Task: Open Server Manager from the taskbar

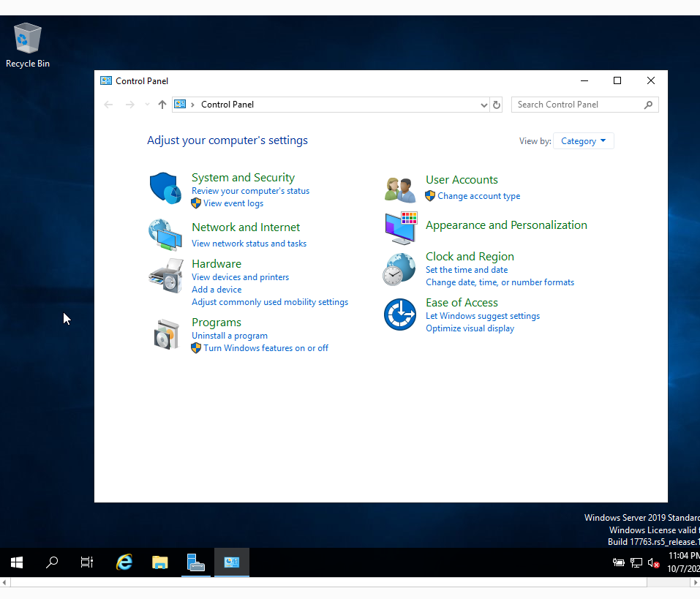Action: coord(195,562)
